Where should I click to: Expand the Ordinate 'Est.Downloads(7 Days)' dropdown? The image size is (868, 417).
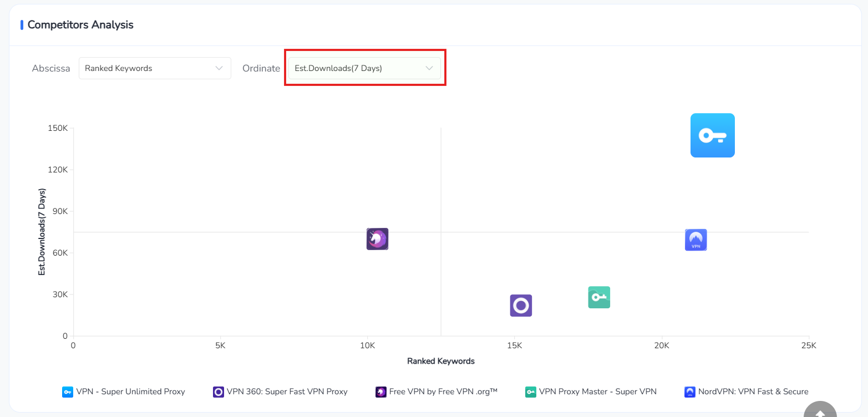pos(364,68)
